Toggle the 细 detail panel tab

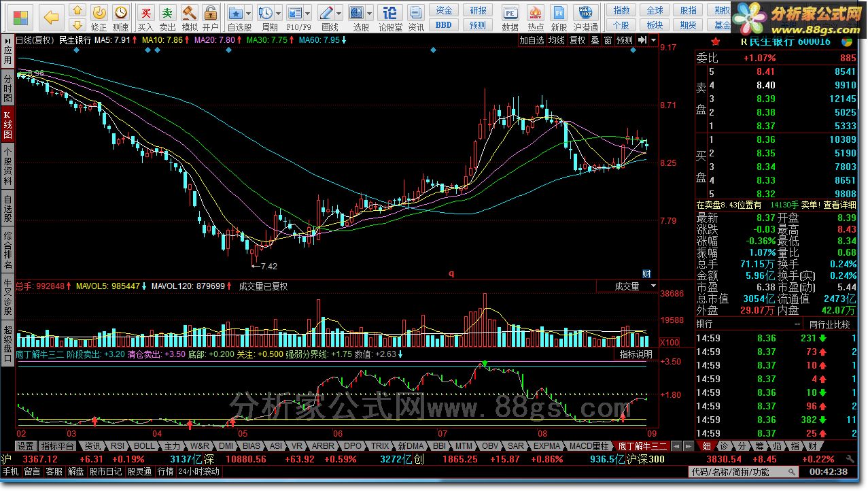click(x=706, y=446)
